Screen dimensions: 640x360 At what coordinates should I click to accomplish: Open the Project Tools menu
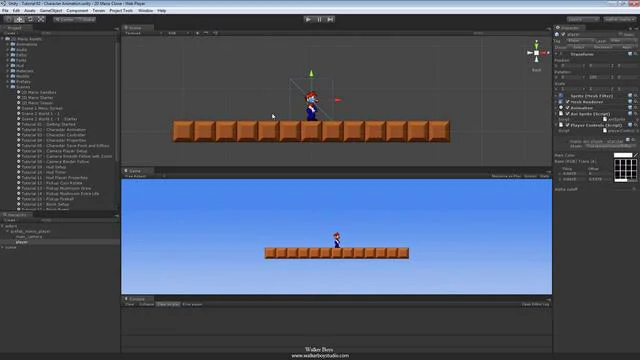(x=121, y=11)
